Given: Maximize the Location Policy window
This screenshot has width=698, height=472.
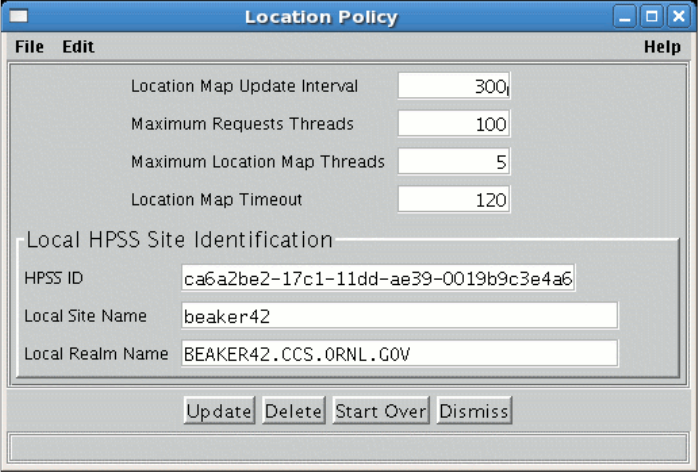Looking at the screenshot, I should pyautogui.click(x=652, y=17).
